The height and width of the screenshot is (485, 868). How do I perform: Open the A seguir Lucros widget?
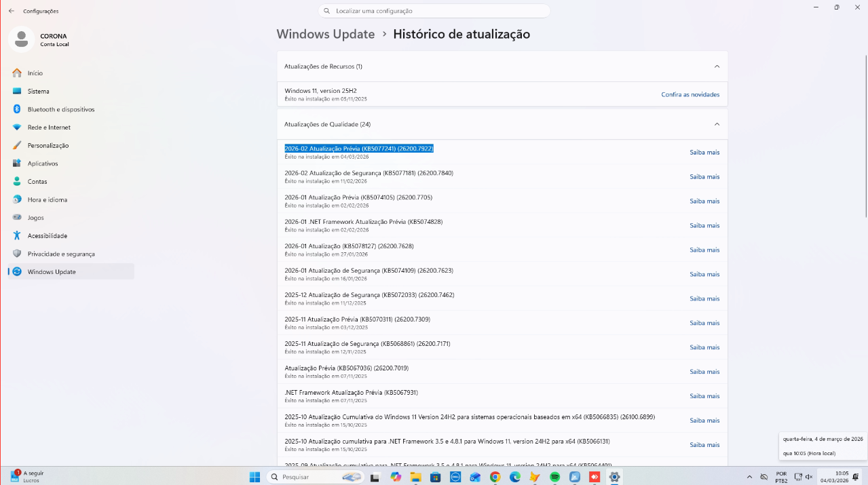[27, 476]
